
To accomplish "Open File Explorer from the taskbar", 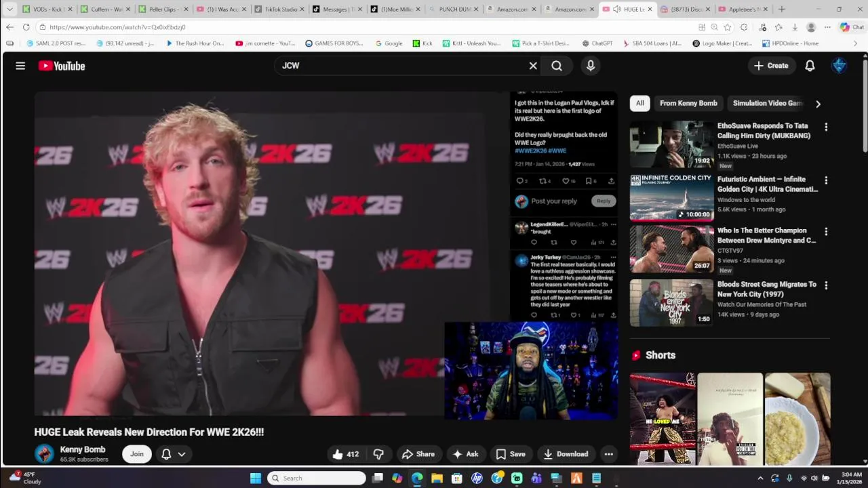I will pyautogui.click(x=437, y=478).
